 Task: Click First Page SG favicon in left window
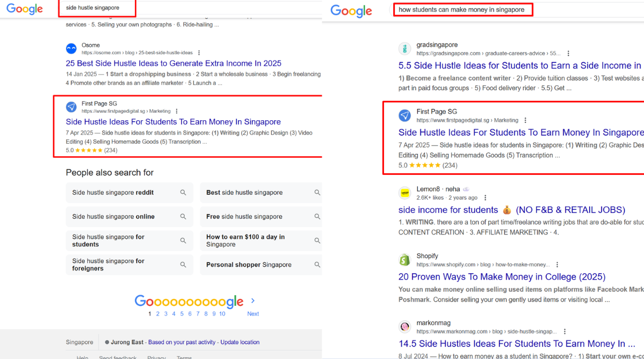tap(71, 107)
